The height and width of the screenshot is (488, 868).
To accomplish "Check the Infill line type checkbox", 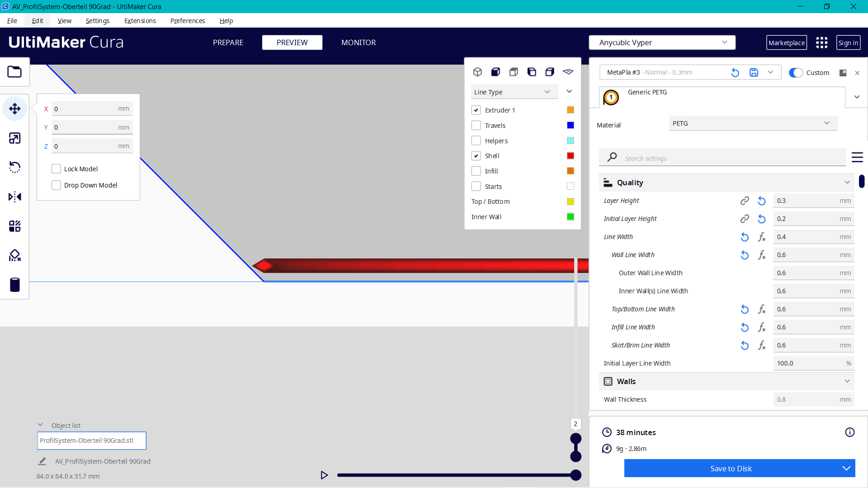I will [476, 171].
